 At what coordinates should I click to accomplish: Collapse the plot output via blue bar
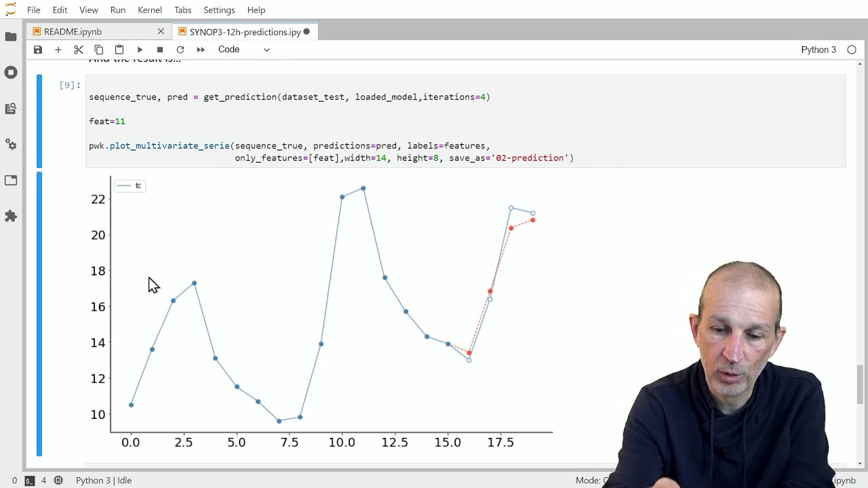pos(39,314)
